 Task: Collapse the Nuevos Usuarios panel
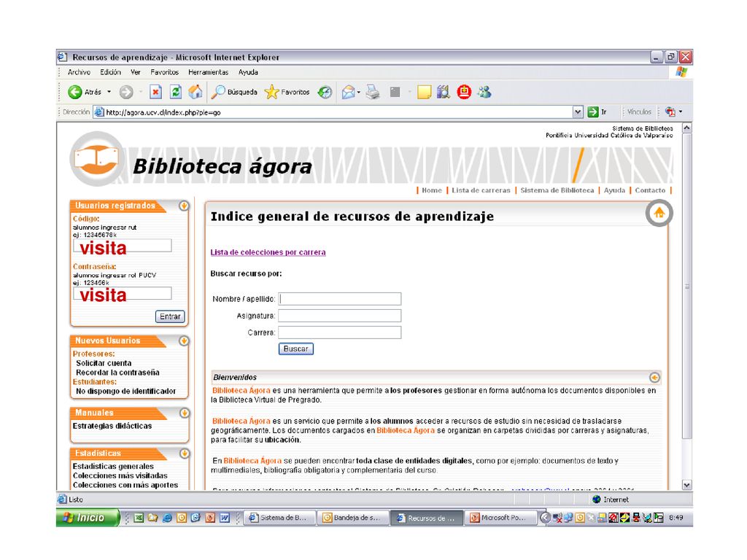(x=184, y=341)
